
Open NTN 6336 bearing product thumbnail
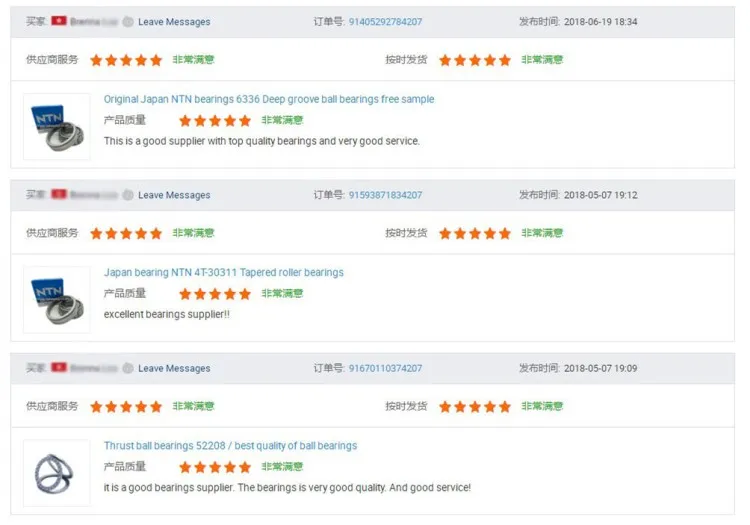[56, 127]
